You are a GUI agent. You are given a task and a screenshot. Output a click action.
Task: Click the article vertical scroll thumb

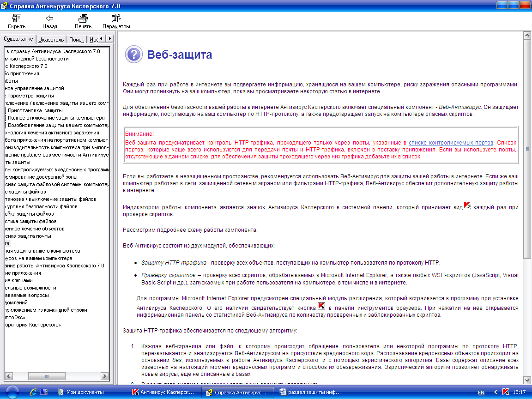coord(527,149)
